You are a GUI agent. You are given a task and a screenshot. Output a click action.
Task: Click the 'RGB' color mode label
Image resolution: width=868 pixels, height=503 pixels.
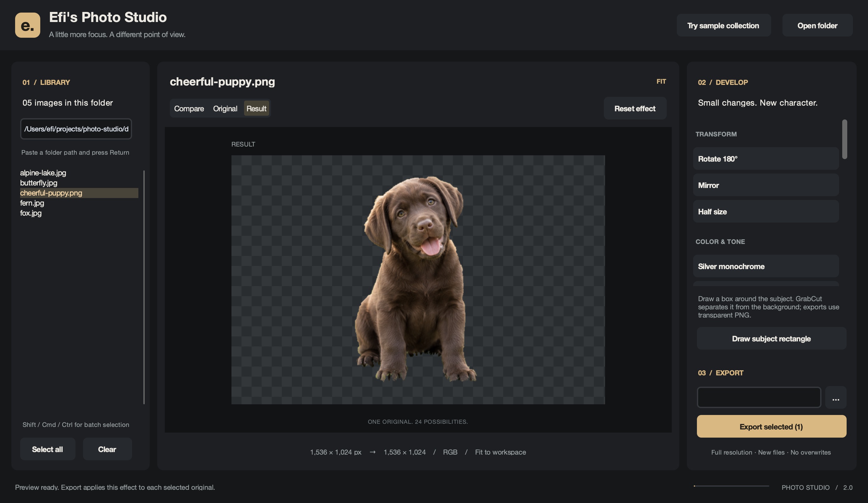pos(450,452)
